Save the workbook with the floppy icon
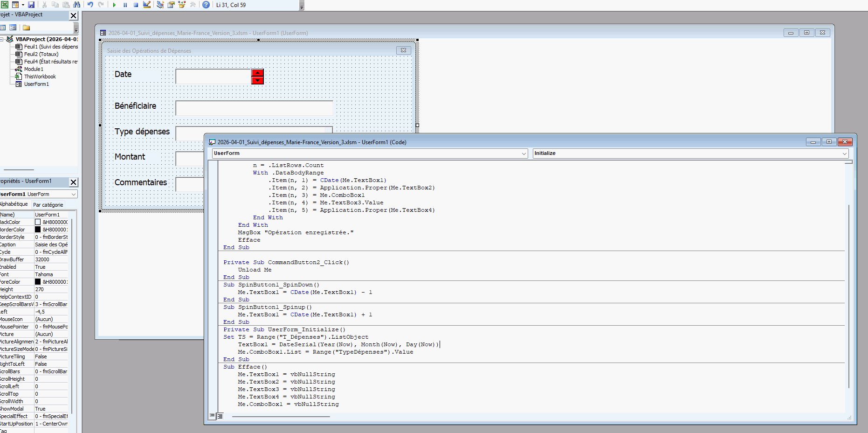Viewport: 868px width, 433px height. pyautogui.click(x=31, y=5)
